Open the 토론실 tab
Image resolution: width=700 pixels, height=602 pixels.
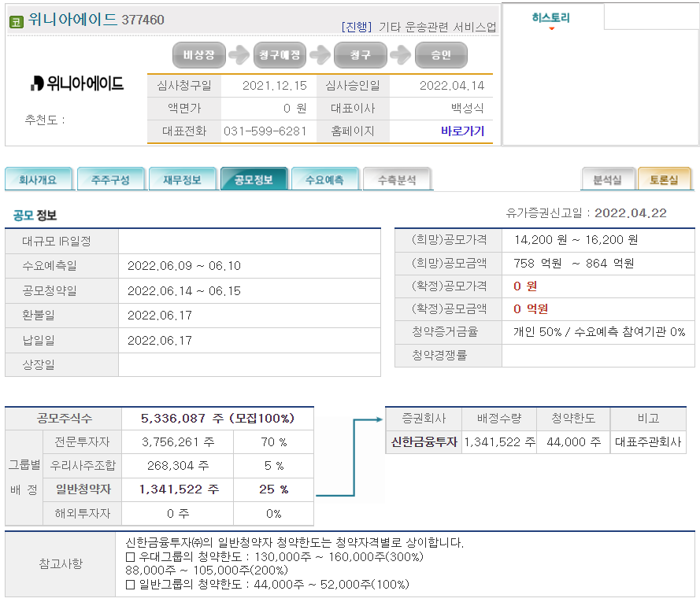[665, 179]
